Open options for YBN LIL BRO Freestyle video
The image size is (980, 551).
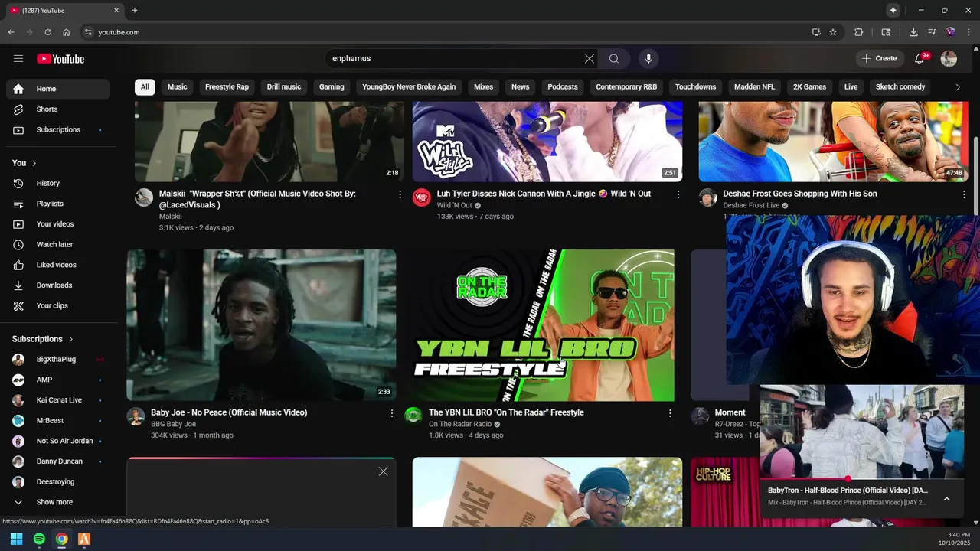[x=670, y=413]
